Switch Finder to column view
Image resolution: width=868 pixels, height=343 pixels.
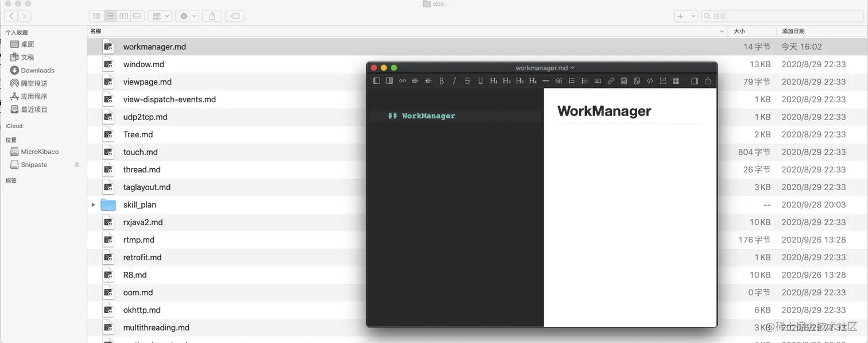pos(123,16)
